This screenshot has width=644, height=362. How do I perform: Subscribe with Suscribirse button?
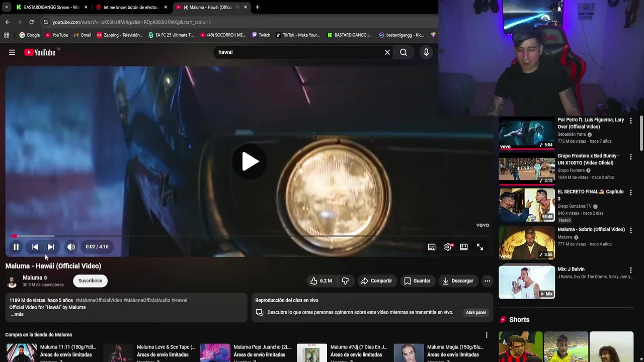point(90,281)
